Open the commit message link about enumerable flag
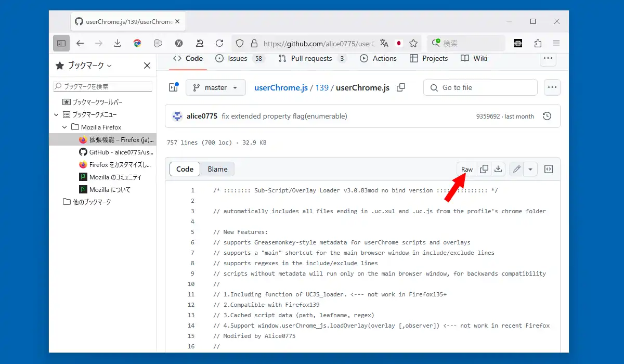This screenshot has width=624, height=364. click(284, 116)
